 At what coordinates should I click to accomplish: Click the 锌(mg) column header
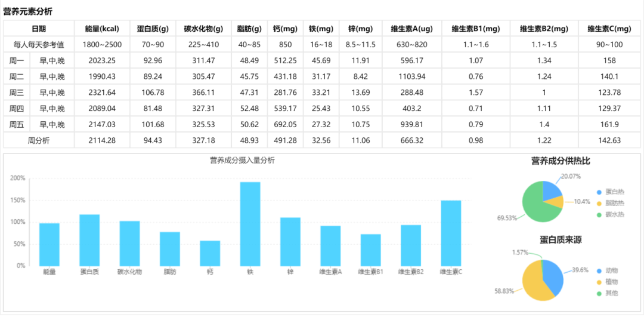click(x=361, y=29)
